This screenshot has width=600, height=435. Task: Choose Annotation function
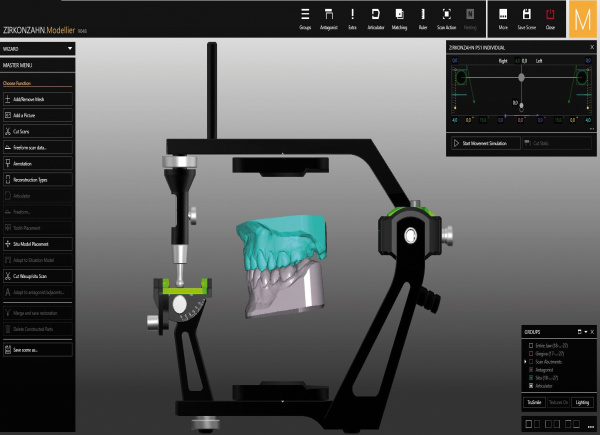[38, 163]
